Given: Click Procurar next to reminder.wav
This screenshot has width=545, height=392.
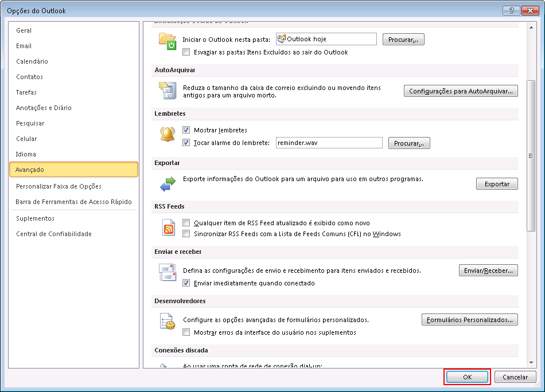Looking at the screenshot, I should [x=409, y=143].
